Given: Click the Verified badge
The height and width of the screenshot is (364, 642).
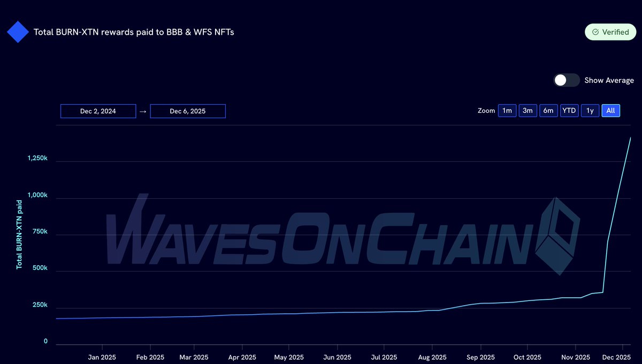Looking at the screenshot, I should [x=610, y=32].
